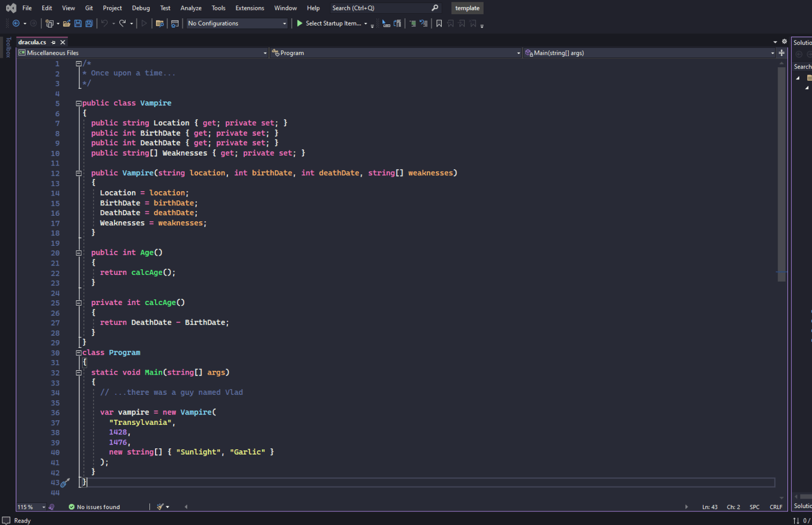Click the 'No issues found' checkmark in status bar
This screenshot has width=812, height=525.
coord(72,507)
